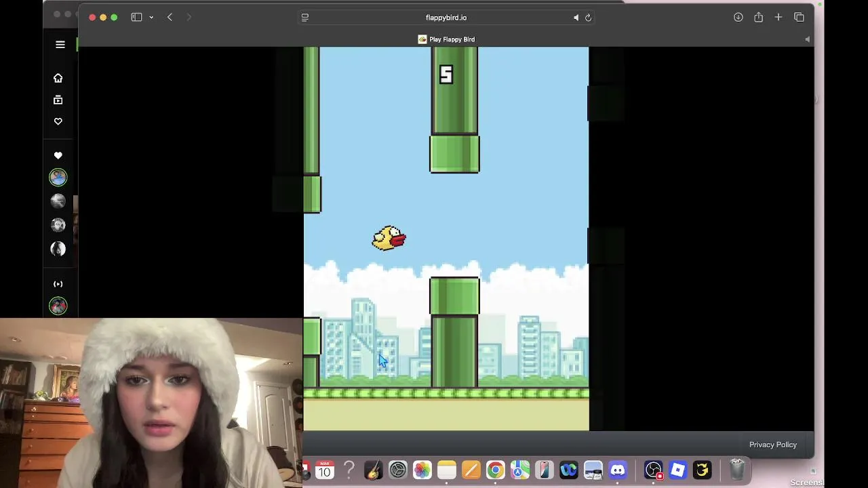
Task: Open System Settings in the Dock
Action: point(397,470)
